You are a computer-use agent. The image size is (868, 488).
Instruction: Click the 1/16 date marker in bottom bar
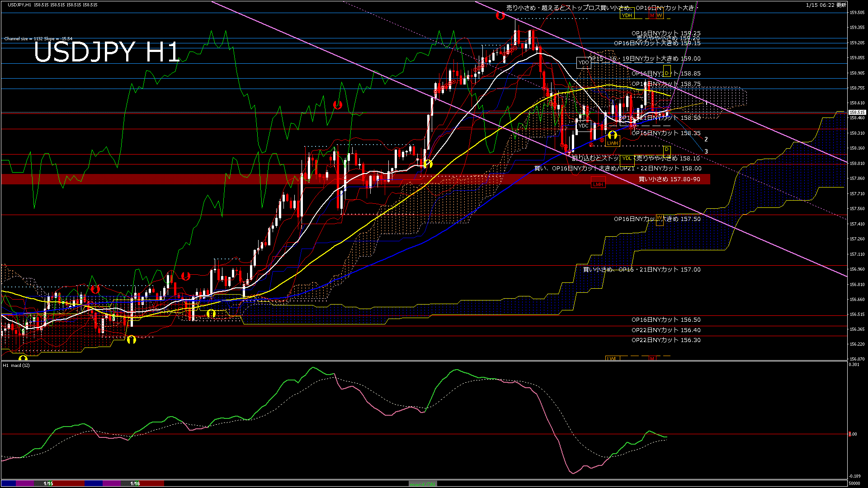[x=134, y=483]
